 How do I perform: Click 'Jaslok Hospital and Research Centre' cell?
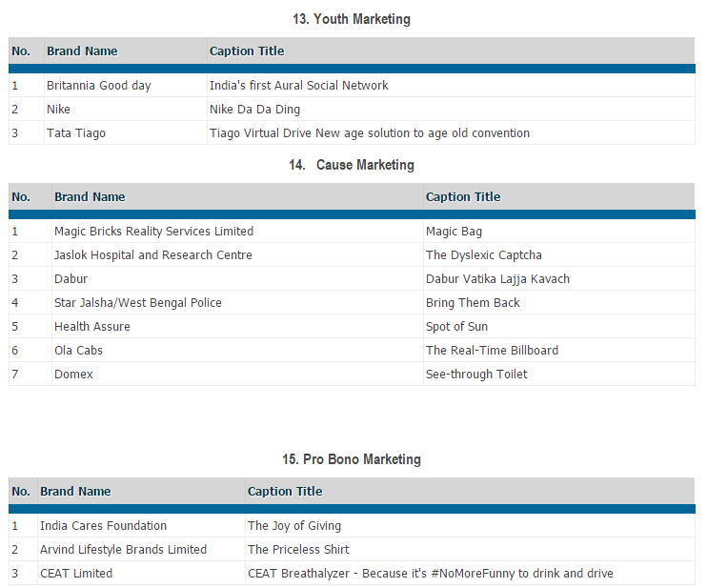153,255
